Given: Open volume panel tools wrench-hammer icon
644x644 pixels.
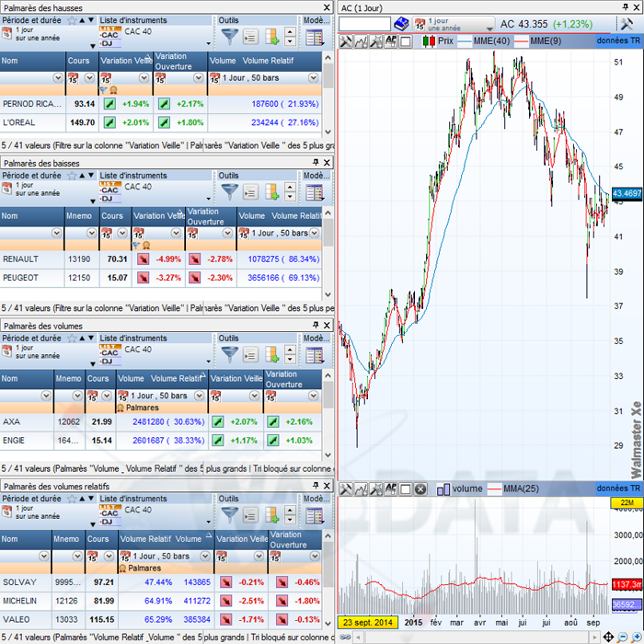Looking at the screenshot, I should click(x=346, y=489).
